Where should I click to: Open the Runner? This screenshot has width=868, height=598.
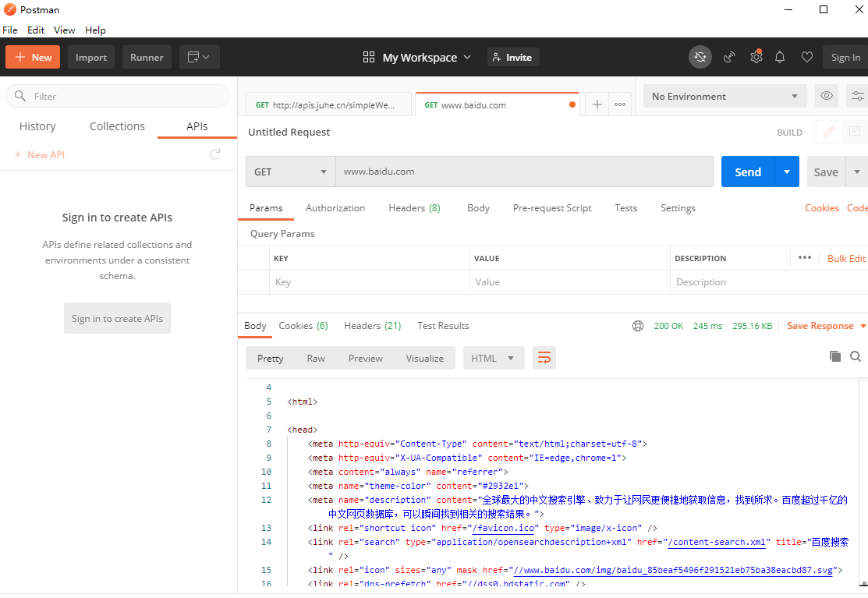(x=147, y=57)
